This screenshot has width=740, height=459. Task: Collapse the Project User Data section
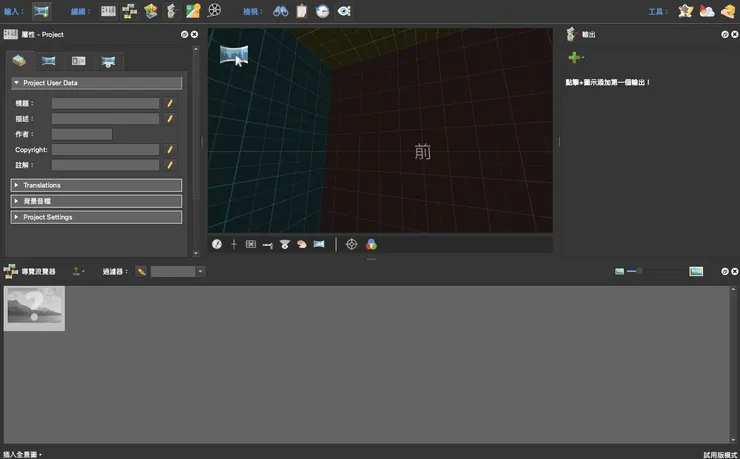click(17, 83)
